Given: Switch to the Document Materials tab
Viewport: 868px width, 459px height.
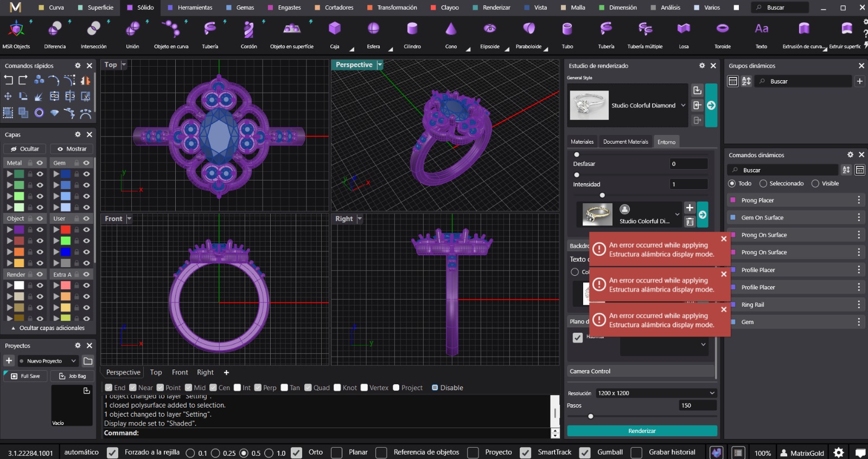Looking at the screenshot, I should click(x=626, y=142).
